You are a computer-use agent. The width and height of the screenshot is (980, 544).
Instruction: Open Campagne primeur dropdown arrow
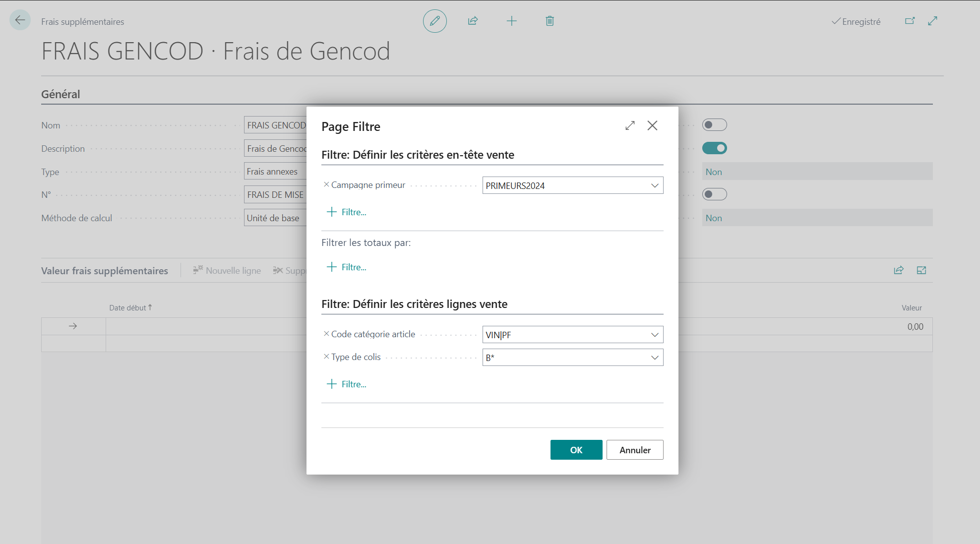click(x=655, y=185)
